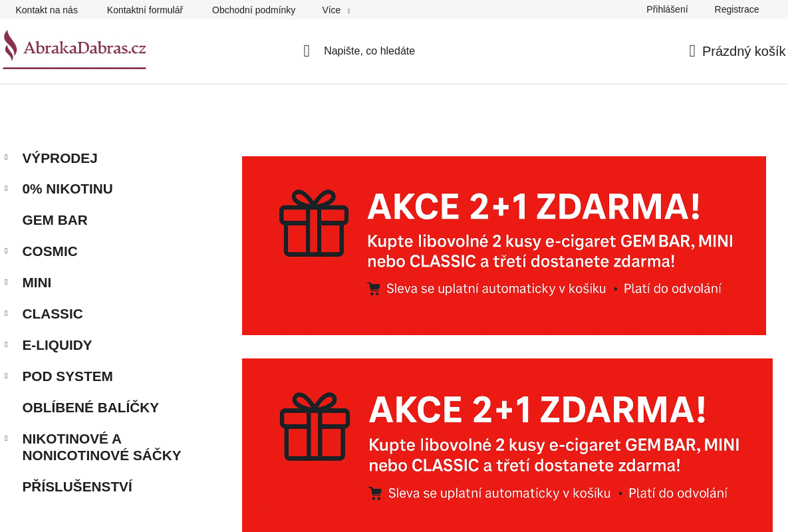Expand the NIKOTINOVÉ A NONICOTINOVÉ SÁČKY arrow
Image resolution: width=798 pixels, height=532 pixels.
(6, 438)
